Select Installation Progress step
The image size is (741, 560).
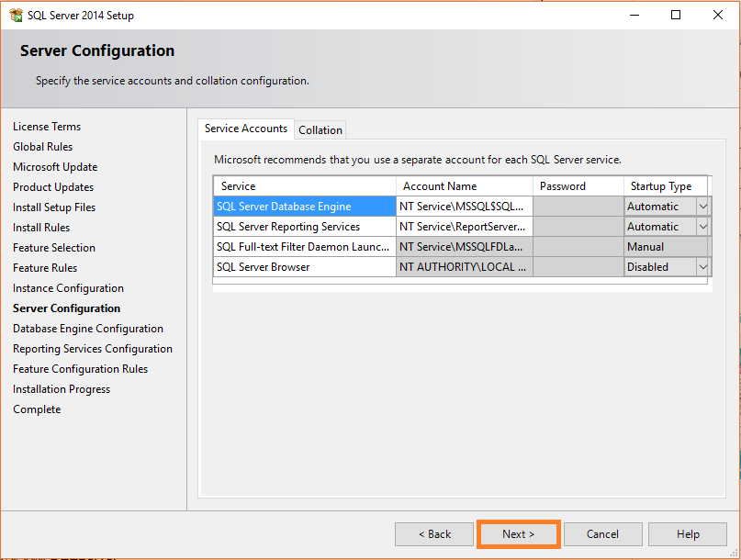pyautogui.click(x=62, y=389)
